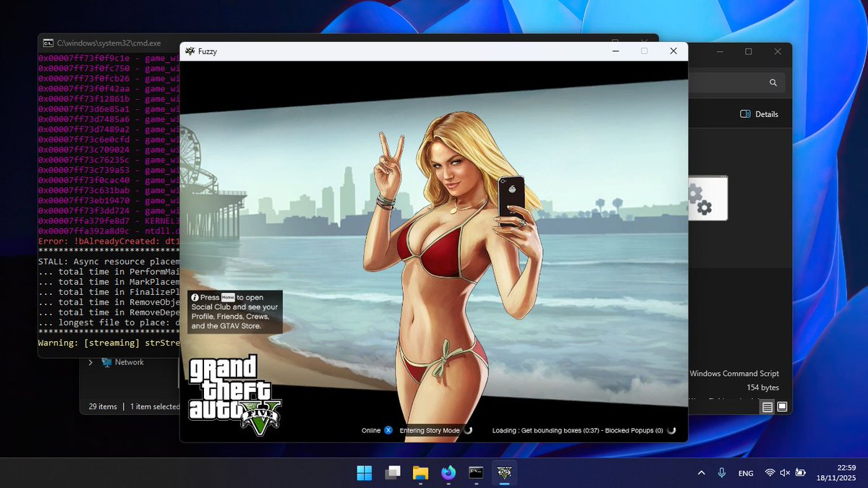Click the C:\windows\system32\cmd.exe title text

point(109,43)
